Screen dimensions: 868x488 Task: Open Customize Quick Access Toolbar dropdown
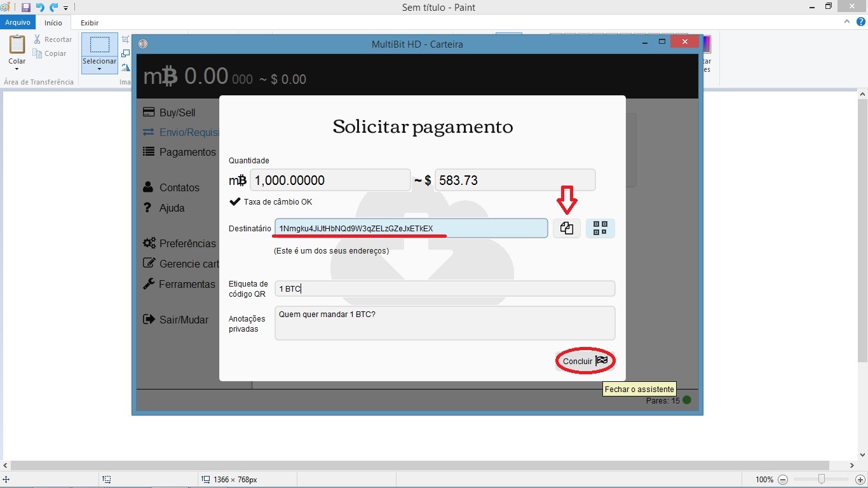[x=65, y=8]
